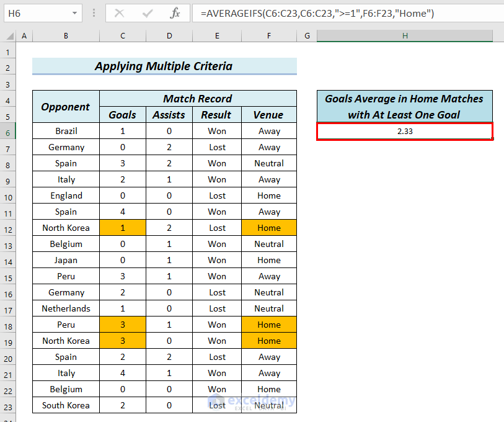Select the highlighted Home cell beside North Korea
The width and height of the screenshot is (504, 422).
[x=268, y=228]
